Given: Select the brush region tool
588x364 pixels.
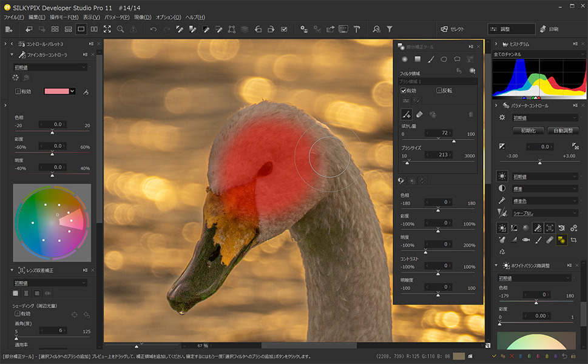Looking at the screenshot, I should coord(431,59).
